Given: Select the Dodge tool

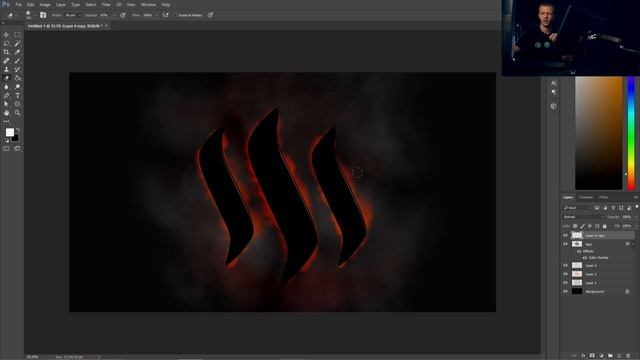Looking at the screenshot, I should coord(17,87).
